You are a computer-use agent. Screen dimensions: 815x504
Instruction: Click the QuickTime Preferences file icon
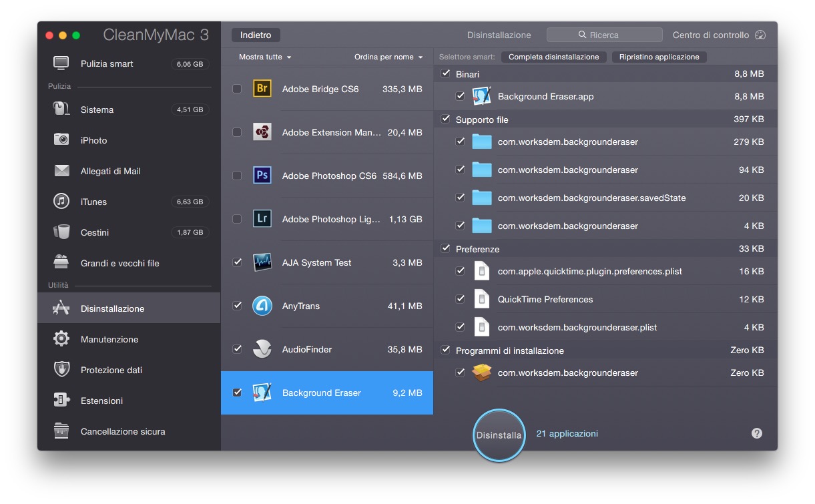point(481,299)
